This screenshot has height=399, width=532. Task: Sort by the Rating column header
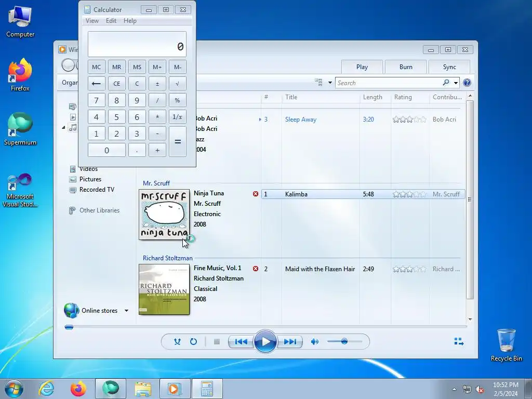coord(403,97)
